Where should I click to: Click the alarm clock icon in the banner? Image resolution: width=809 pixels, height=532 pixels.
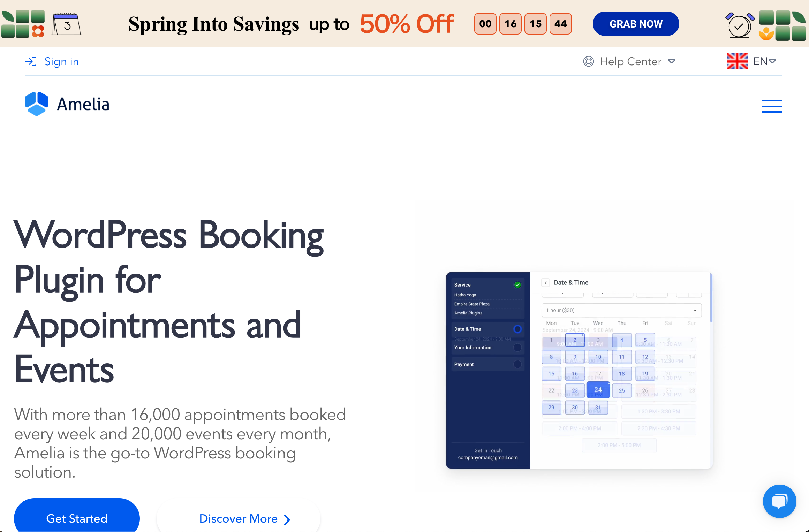pos(740,25)
